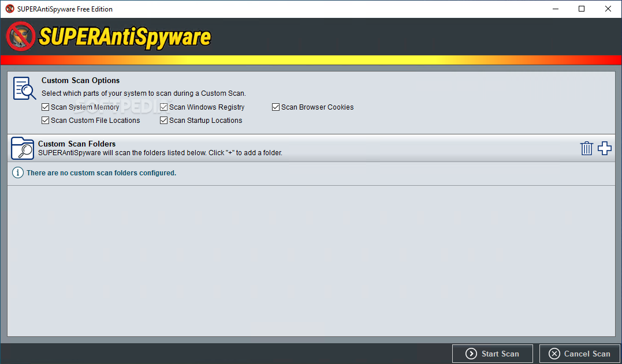This screenshot has height=364, width=622.
Task: Toggle Scan System Memory checkbox
Action: click(x=45, y=107)
